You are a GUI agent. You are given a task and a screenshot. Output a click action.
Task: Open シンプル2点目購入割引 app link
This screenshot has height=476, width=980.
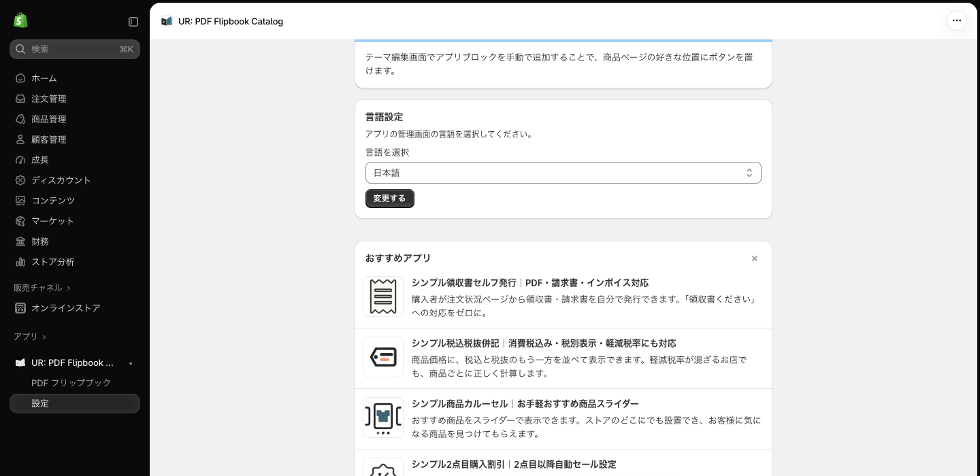tap(514, 464)
